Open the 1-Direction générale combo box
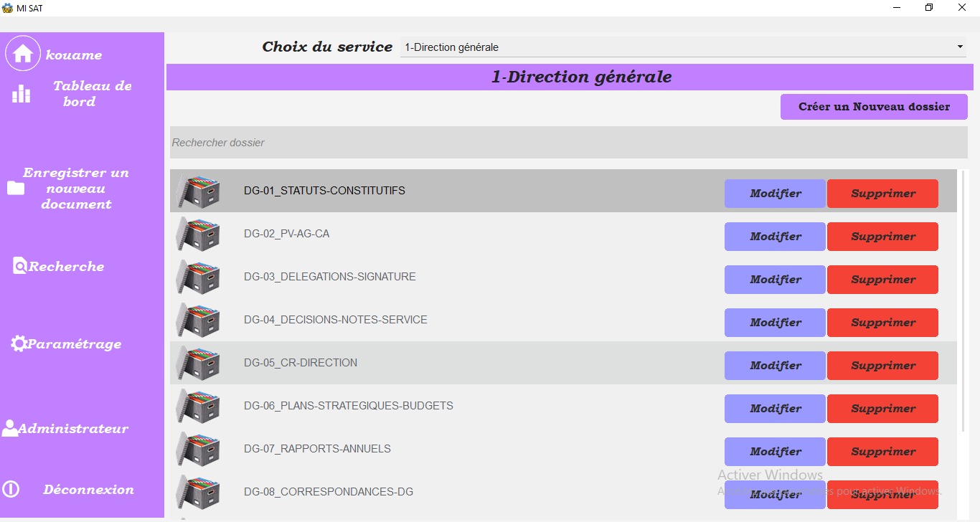The image size is (980, 522). pos(683,47)
